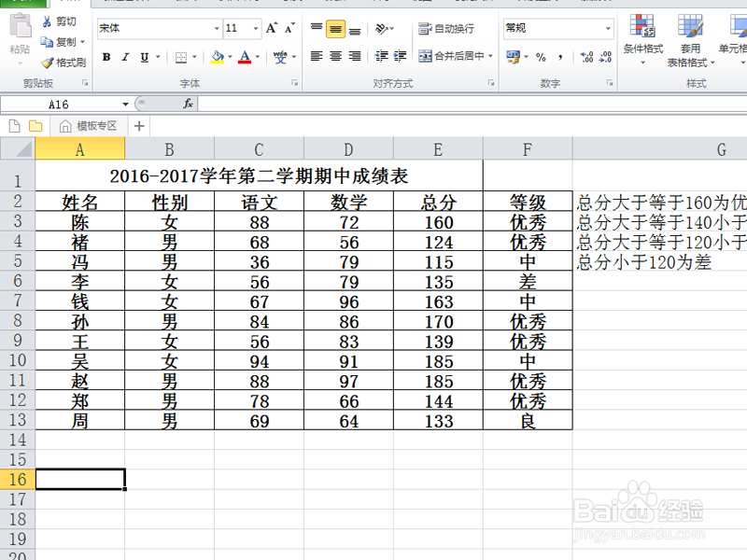Open the Font Color dropdown swatch
747x560 pixels.
(x=258, y=57)
